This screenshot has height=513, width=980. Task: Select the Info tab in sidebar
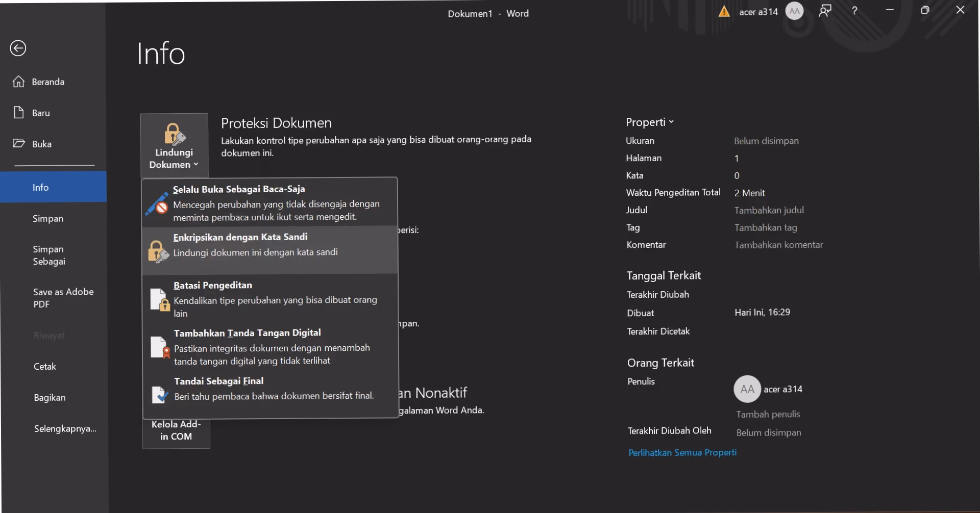pyautogui.click(x=54, y=187)
